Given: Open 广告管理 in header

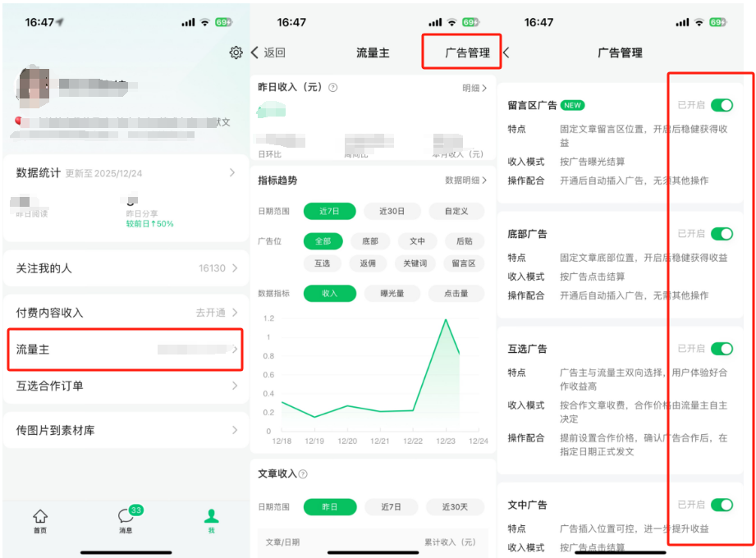Looking at the screenshot, I should (467, 53).
